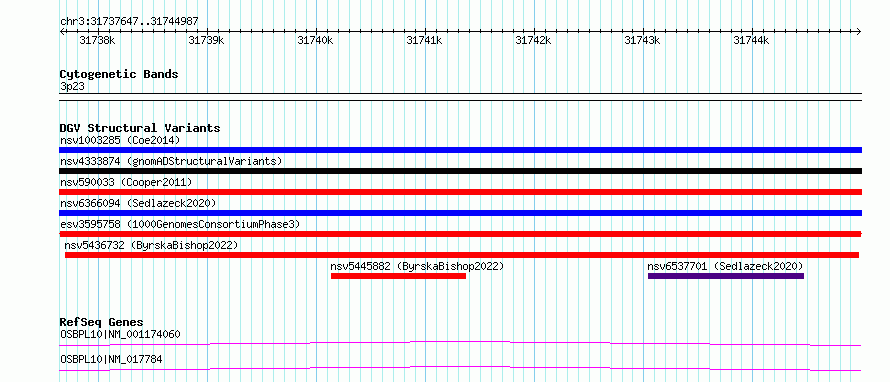Click the 31743k ruler mark
Screen dimensions: 890x382
643,40
